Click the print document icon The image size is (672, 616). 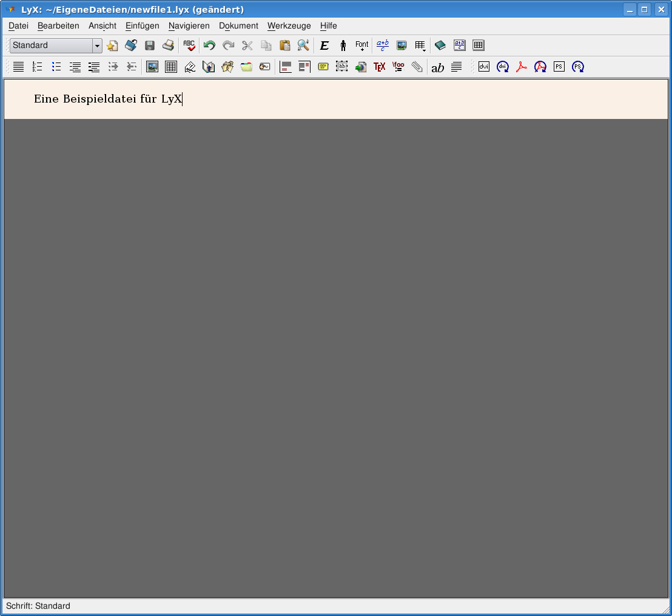(x=169, y=45)
